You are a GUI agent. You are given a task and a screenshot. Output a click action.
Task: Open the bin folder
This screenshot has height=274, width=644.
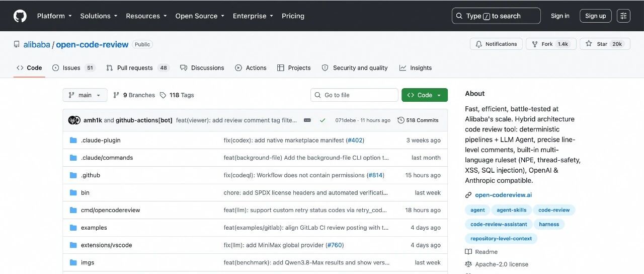tap(85, 192)
